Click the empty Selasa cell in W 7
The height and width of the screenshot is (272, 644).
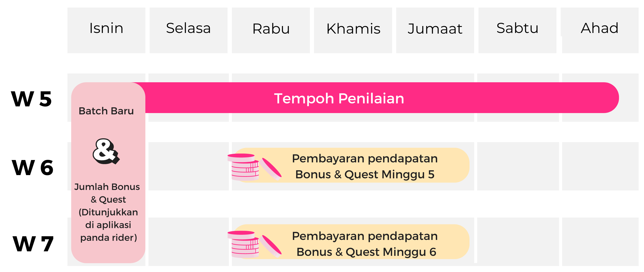[188, 242]
